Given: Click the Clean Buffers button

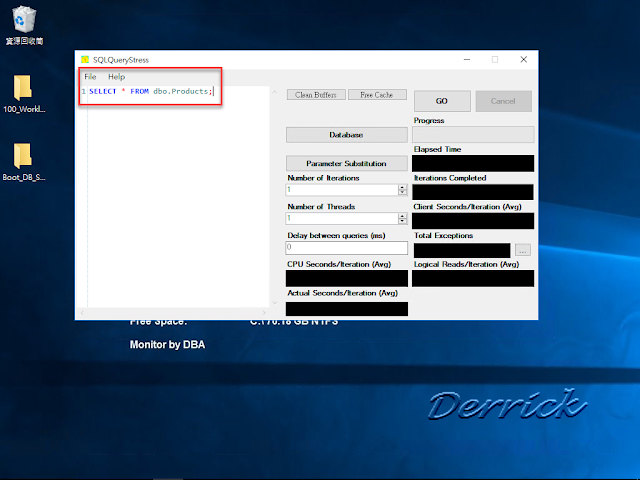Looking at the screenshot, I should click(316, 95).
